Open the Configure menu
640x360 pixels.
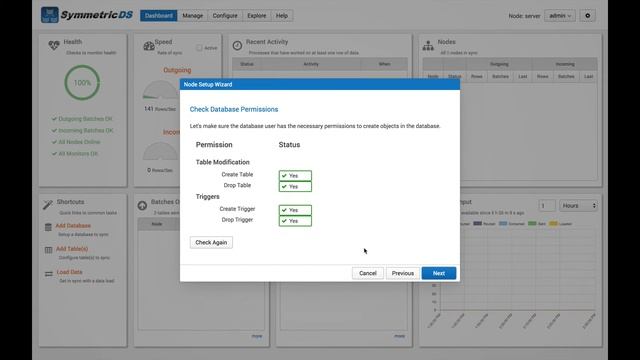(x=225, y=16)
